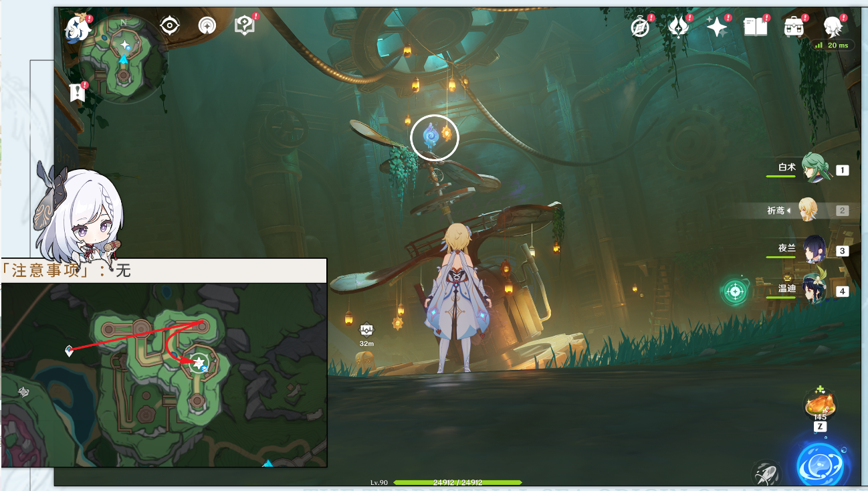Switch to 夜兰 by clicking portrait

815,250
